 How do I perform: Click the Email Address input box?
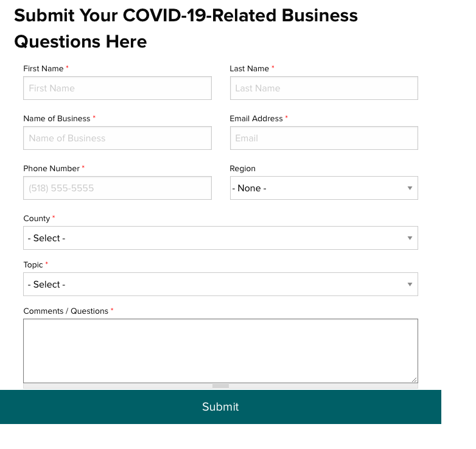coord(323,138)
